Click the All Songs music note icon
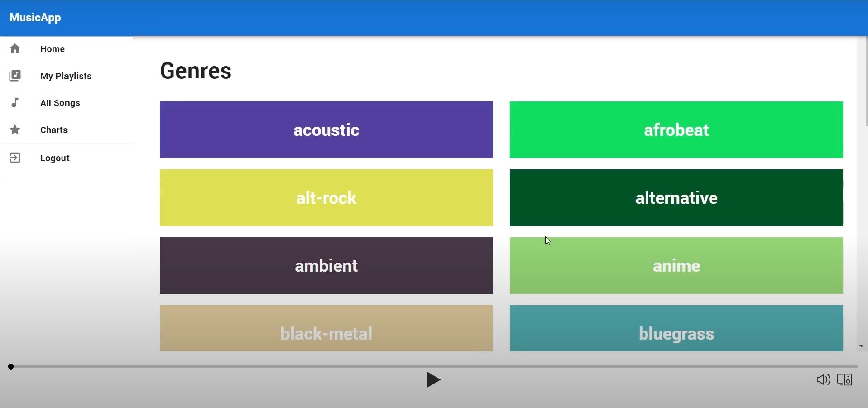Screen dimensions: 868x408 coord(15,103)
